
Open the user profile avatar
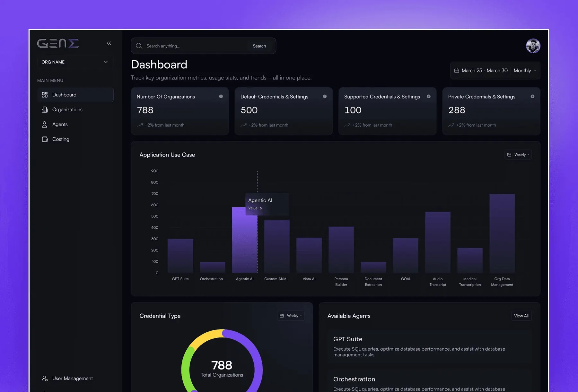[x=533, y=46]
